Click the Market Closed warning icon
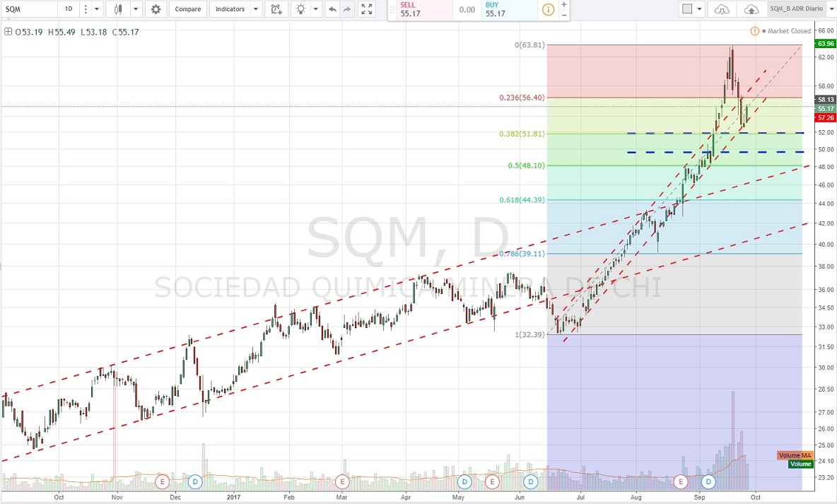 tap(754, 31)
